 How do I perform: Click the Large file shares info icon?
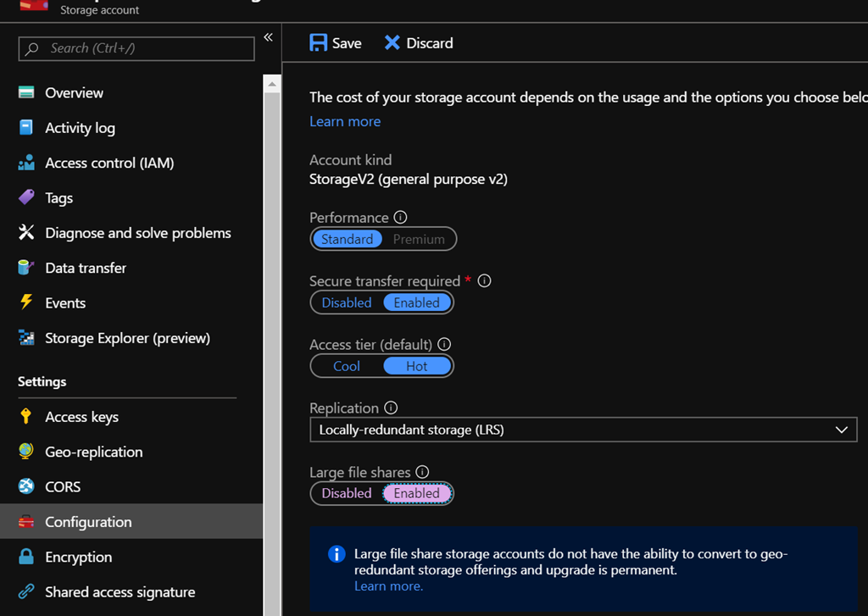(422, 473)
